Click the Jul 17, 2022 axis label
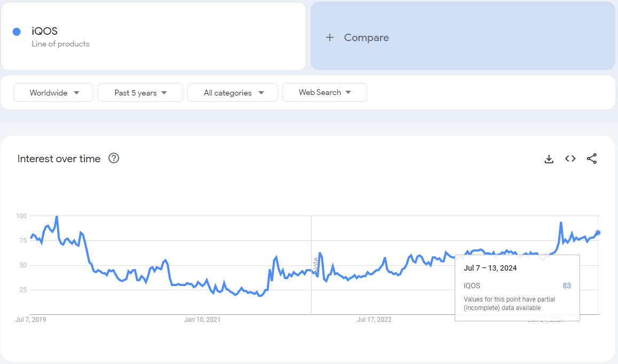618x364 pixels. [x=374, y=320]
